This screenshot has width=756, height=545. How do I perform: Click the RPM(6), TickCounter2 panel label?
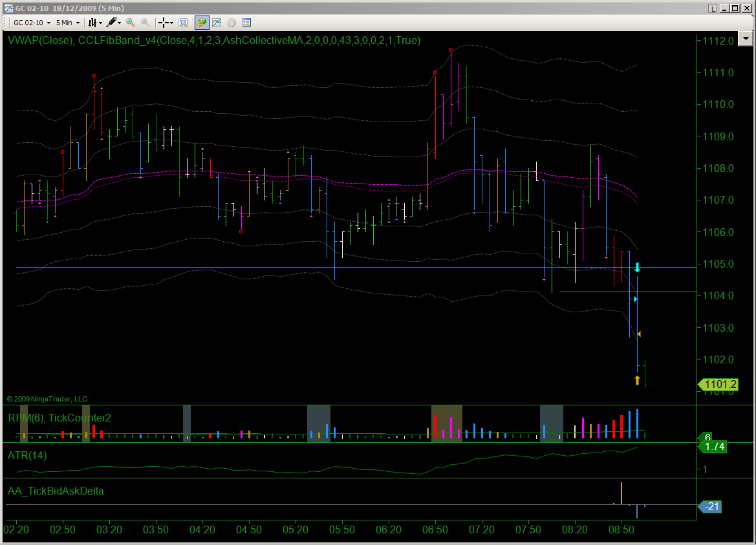coord(59,418)
